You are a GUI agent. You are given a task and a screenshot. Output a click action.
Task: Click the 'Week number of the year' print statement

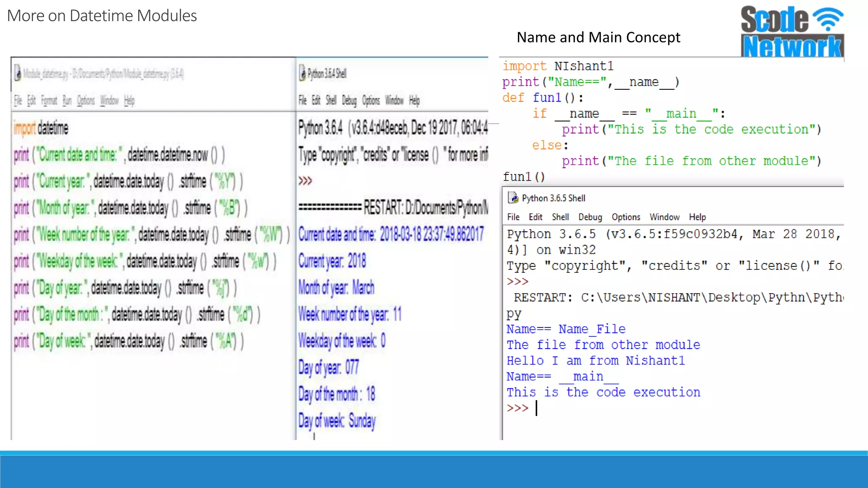click(x=152, y=234)
